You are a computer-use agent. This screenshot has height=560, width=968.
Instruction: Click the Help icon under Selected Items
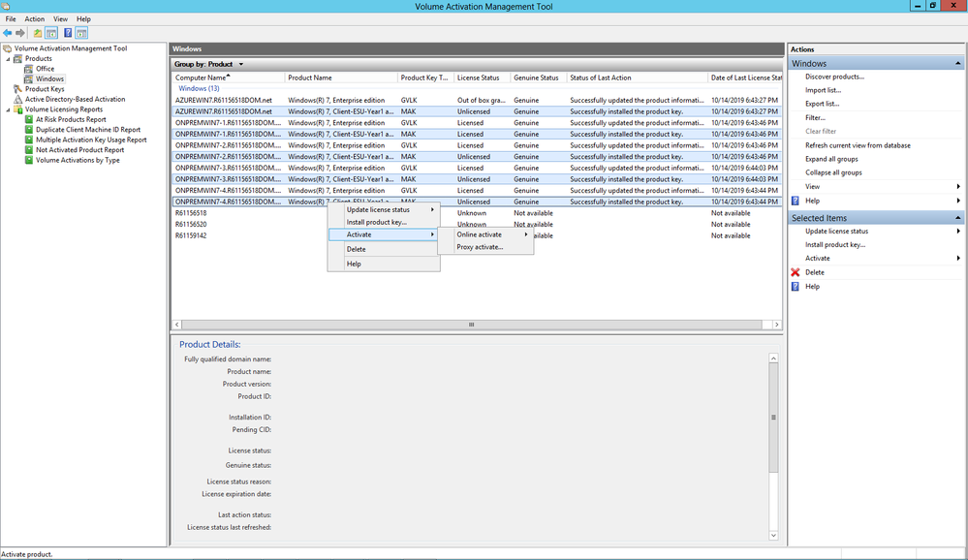click(796, 287)
